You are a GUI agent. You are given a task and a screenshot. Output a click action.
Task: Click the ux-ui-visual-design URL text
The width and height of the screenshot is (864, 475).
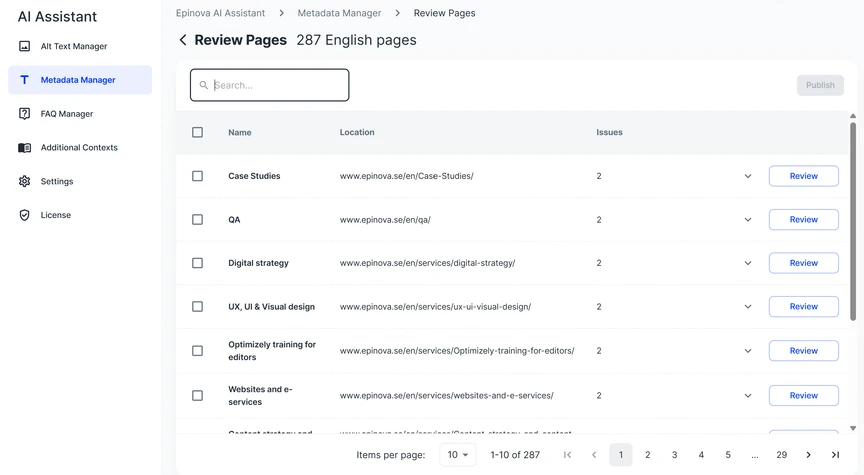tap(435, 306)
